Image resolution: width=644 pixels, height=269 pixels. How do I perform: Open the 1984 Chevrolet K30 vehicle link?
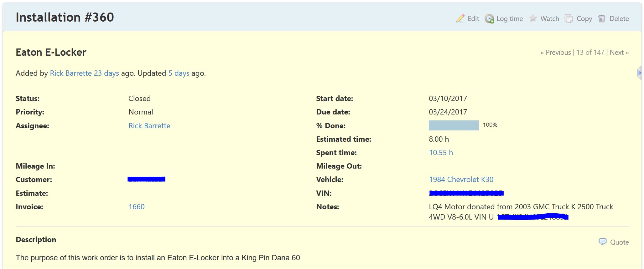click(461, 180)
